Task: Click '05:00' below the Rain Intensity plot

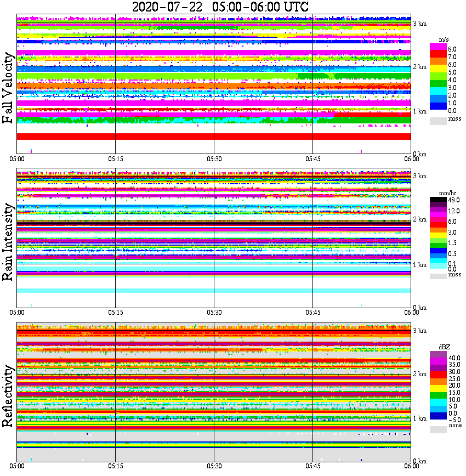Action: (x=16, y=313)
